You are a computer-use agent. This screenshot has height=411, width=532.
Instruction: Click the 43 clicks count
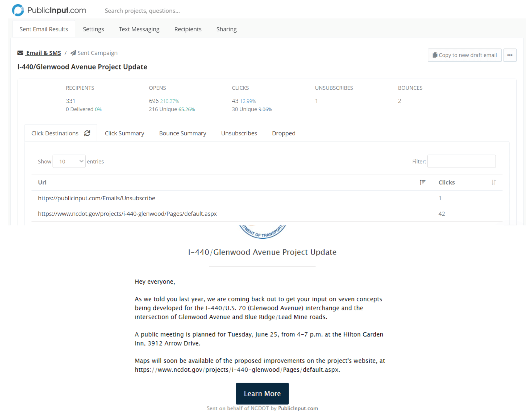tap(235, 101)
